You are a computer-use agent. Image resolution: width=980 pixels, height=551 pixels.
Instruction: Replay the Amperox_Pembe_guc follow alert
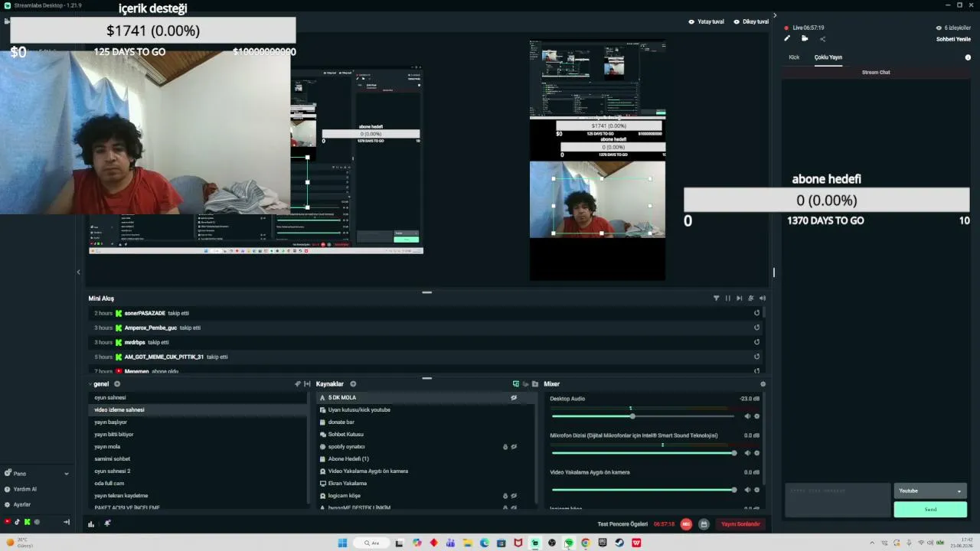click(x=757, y=328)
